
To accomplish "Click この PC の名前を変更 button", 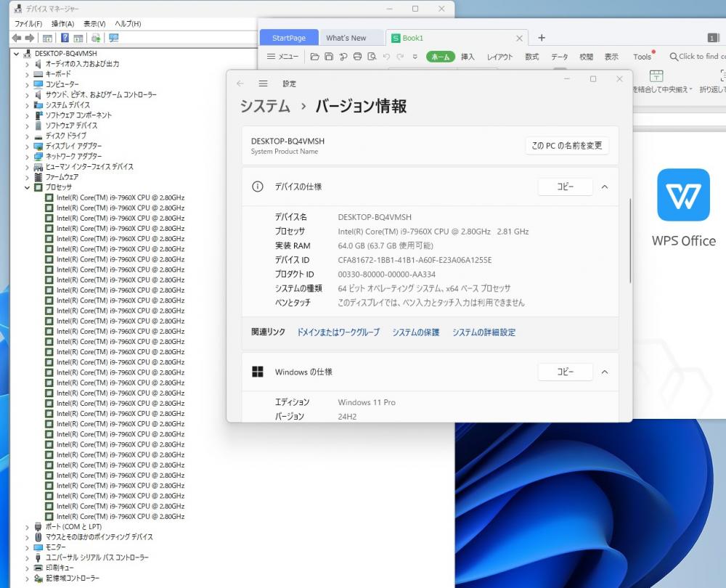I will click(x=567, y=145).
